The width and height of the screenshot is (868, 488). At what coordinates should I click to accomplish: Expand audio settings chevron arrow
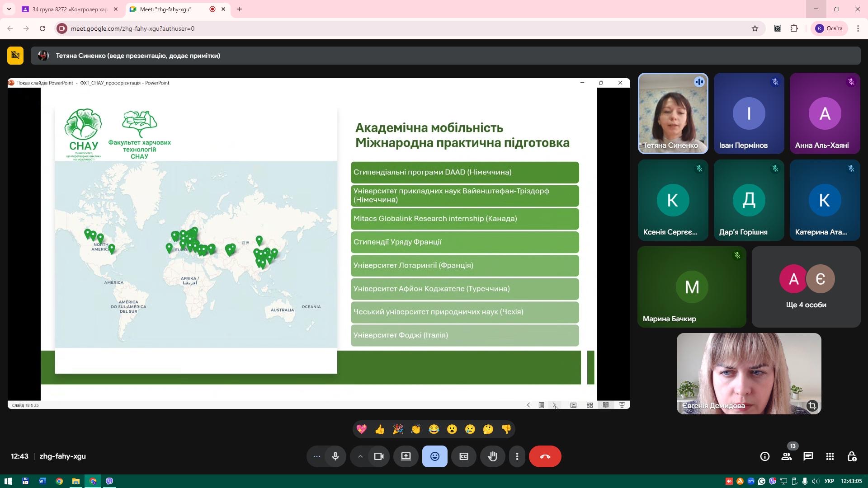point(360,456)
